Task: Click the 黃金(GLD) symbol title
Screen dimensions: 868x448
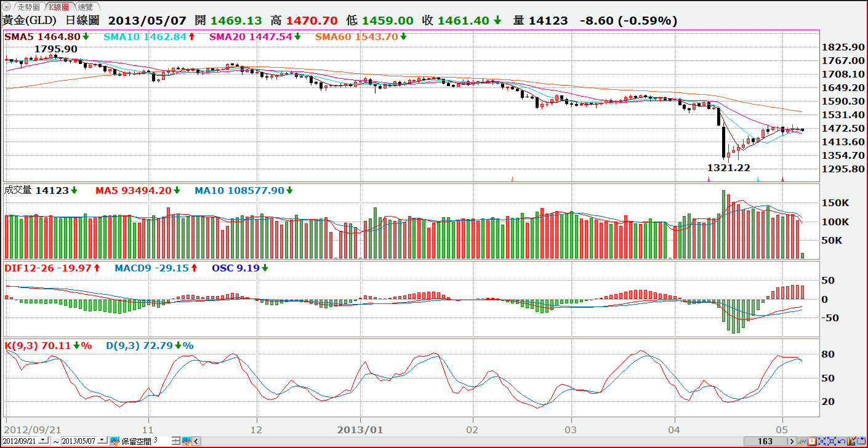Action: point(30,20)
